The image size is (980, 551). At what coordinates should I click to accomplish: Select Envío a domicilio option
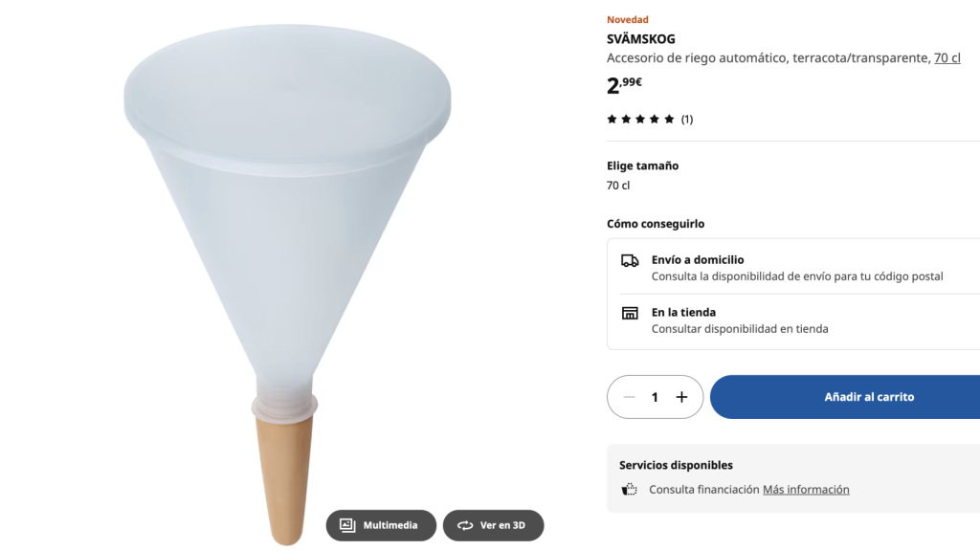tap(793, 268)
